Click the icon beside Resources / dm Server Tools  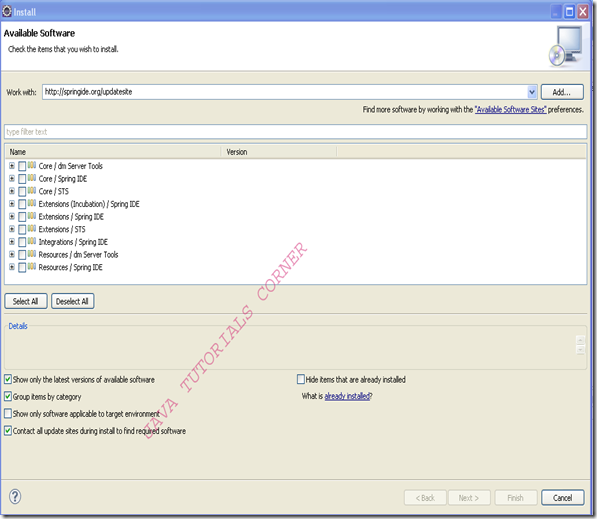tap(32, 254)
